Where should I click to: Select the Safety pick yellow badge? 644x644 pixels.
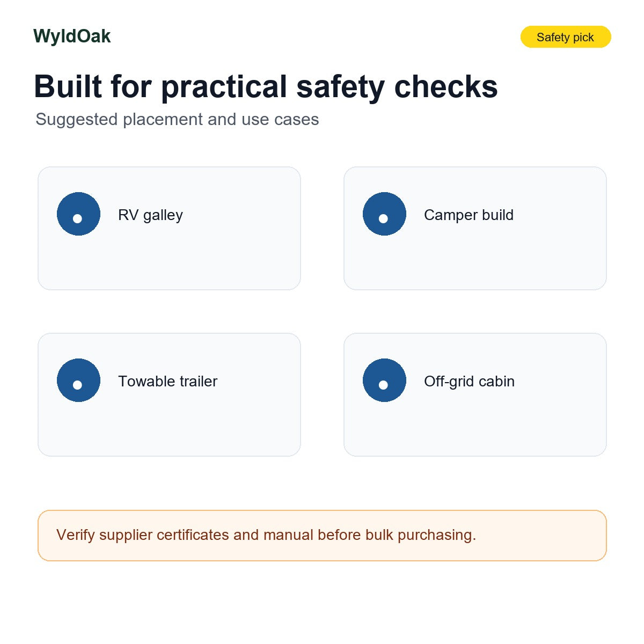(566, 37)
